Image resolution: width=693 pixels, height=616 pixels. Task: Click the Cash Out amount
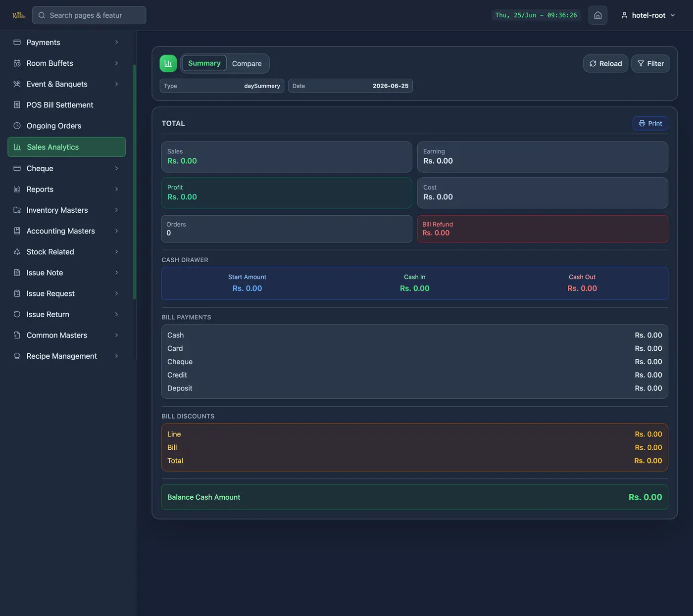pos(582,288)
